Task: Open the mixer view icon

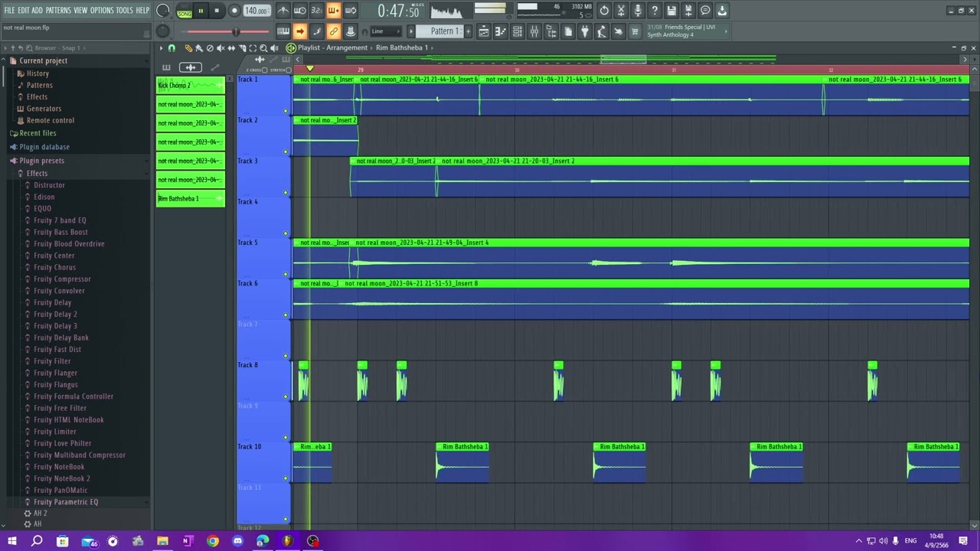Action: 534,31
